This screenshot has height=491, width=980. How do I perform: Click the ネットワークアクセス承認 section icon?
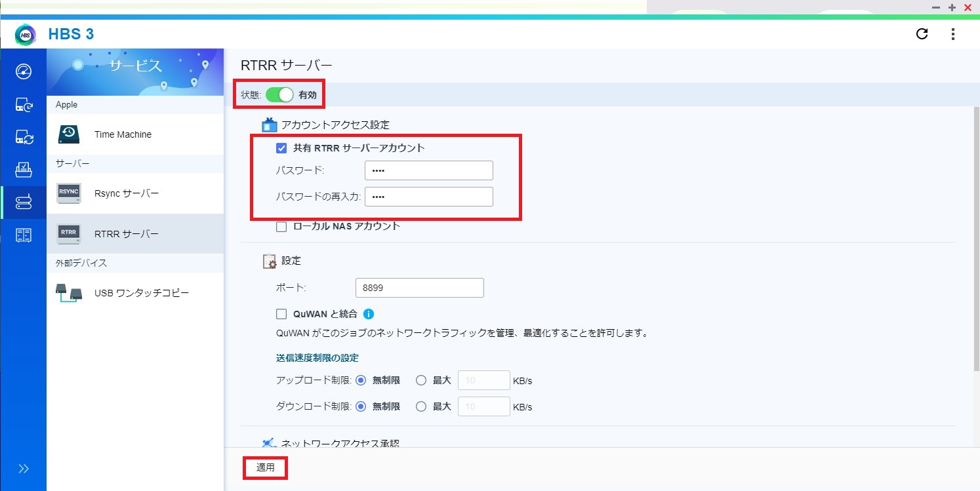pos(270,442)
